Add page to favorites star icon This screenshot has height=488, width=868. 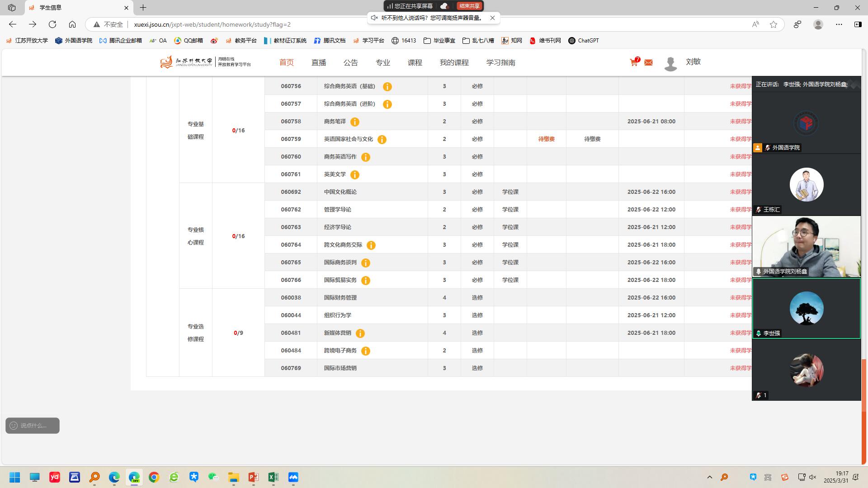[x=774, y=24]
